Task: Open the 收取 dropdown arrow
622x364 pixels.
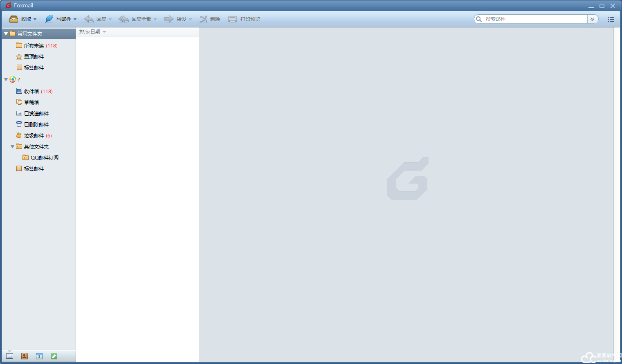Action: coord(35,19)
